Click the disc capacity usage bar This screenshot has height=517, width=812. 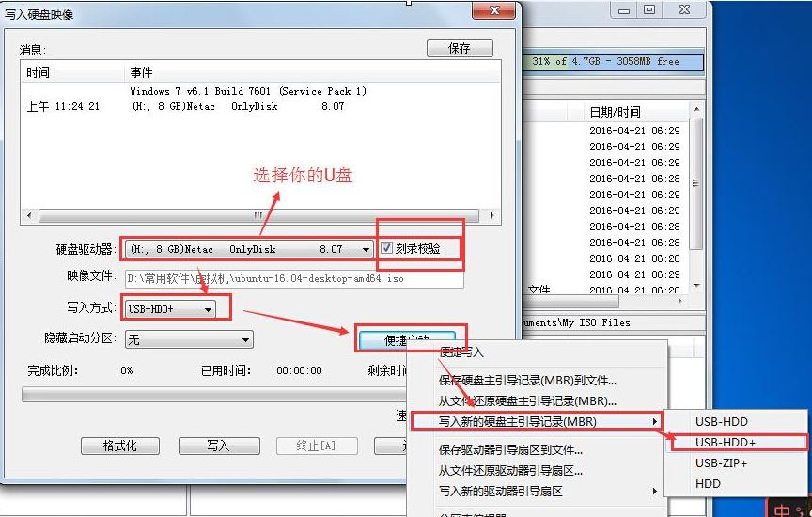[615, 61]
